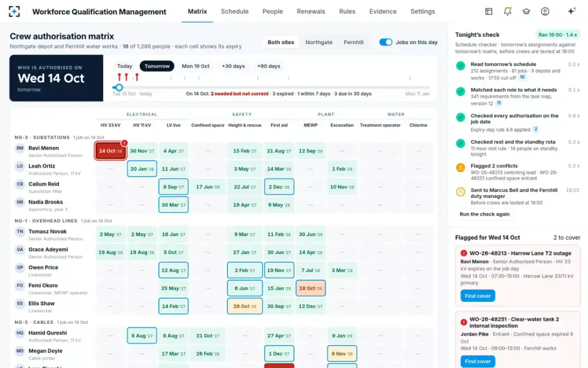Click the app logo icon beside the title

pyautogui.click(x=15, y=11)
